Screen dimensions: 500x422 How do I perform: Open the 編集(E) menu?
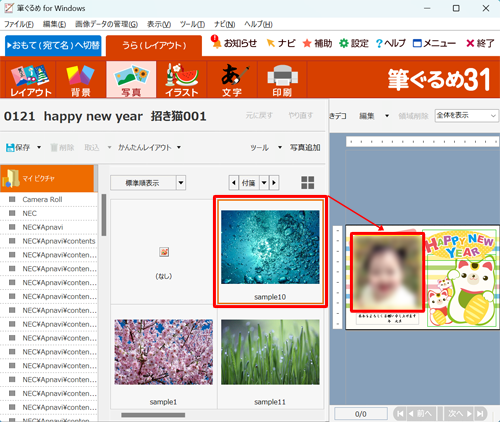(x=54, y=24)
